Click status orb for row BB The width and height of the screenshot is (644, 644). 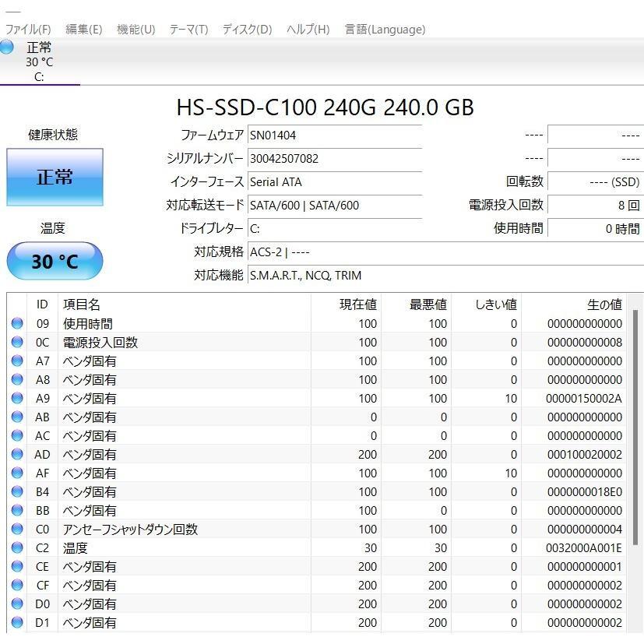coord(17,511)
